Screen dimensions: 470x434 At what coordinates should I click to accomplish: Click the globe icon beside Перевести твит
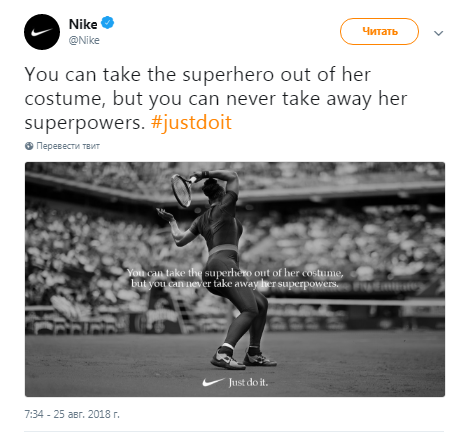(x=29, y=146)
